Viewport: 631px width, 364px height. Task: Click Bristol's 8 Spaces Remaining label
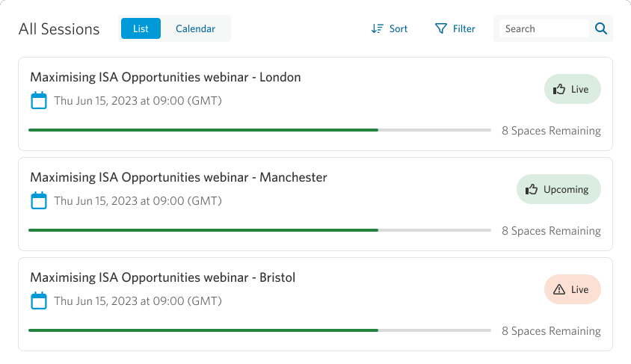[551, 331]
